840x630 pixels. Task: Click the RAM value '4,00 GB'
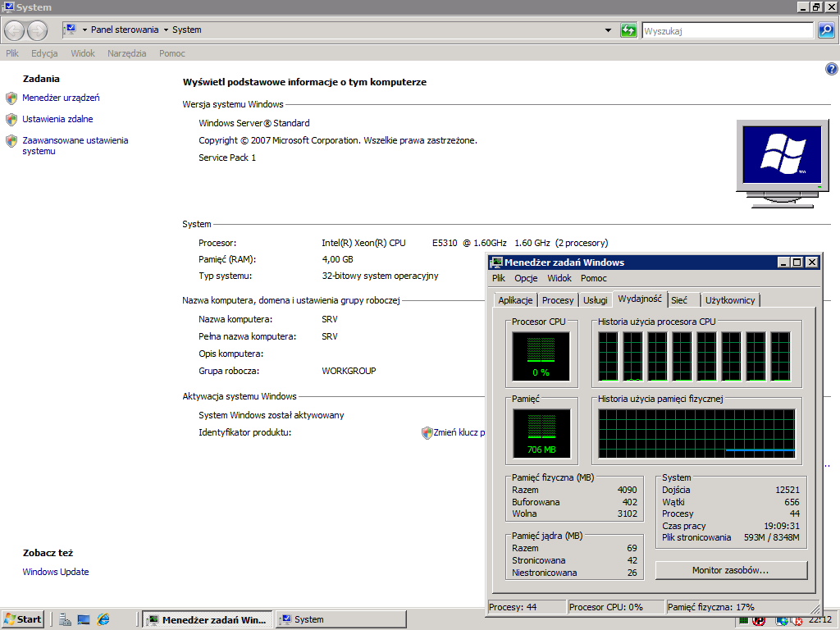point(337,259)
